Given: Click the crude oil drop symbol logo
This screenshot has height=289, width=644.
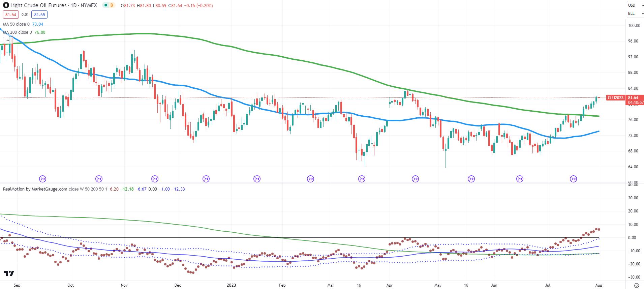Looking at the screenshot, I should pyautogui.click(x=6, y=5).
